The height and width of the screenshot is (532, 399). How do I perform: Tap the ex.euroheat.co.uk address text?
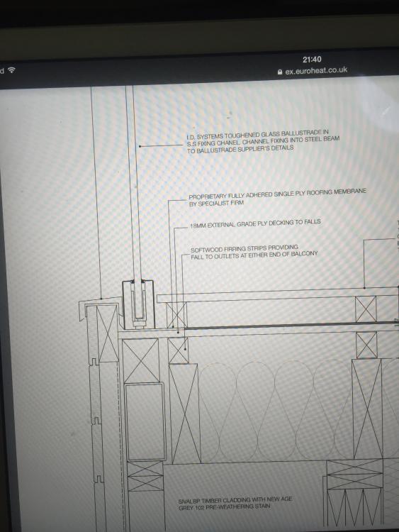click(316, 70)
